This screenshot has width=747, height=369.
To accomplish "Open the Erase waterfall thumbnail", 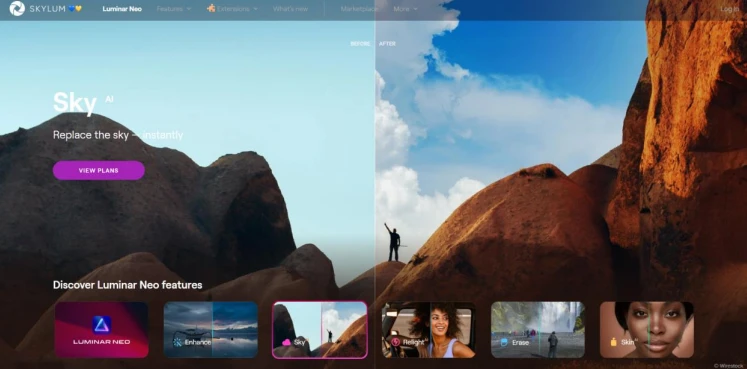I will point(538,329).
